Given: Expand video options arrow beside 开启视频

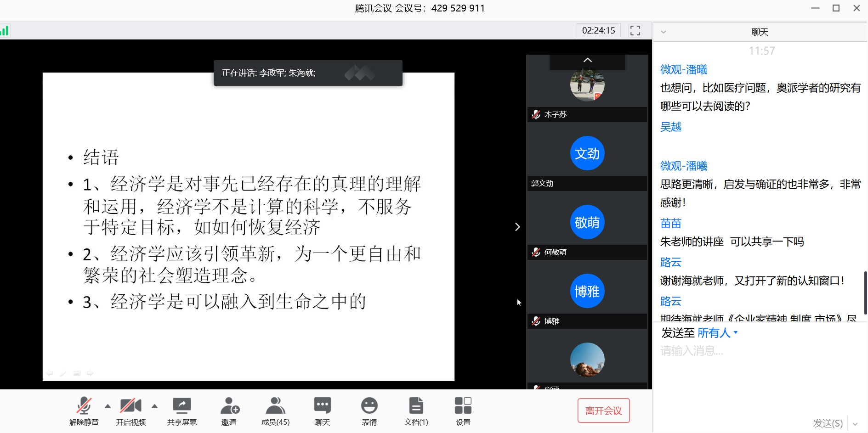Looking at the screenshot, I should 154,406.
